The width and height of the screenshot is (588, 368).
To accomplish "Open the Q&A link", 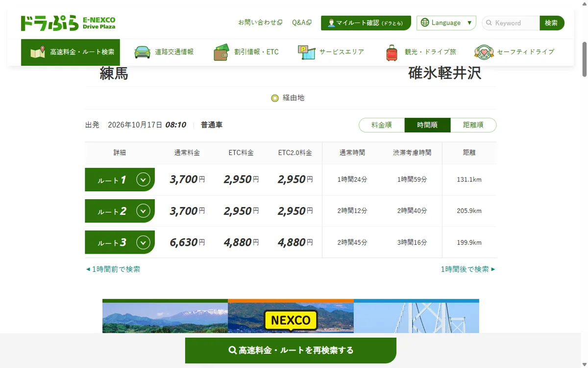I will tap(302, 23).
